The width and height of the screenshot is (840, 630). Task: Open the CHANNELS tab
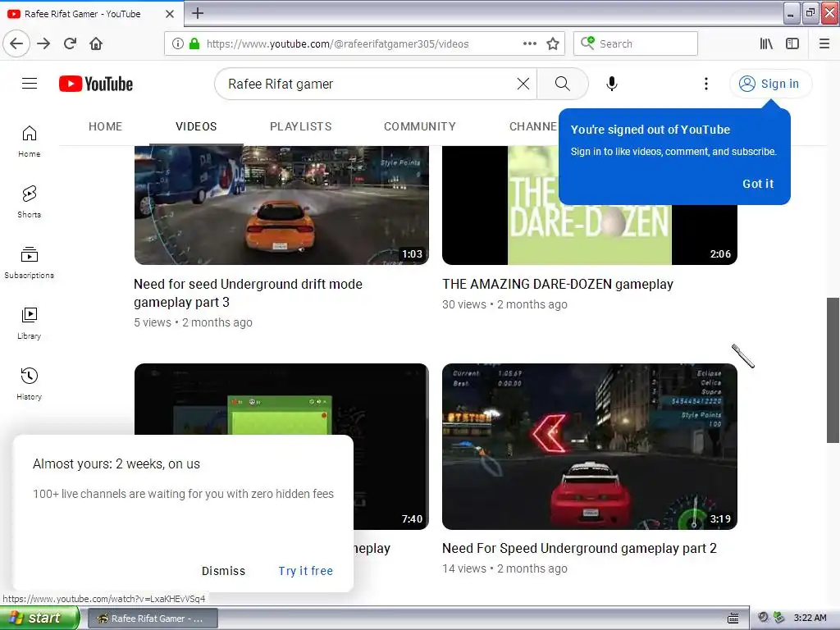click(533, 126)
